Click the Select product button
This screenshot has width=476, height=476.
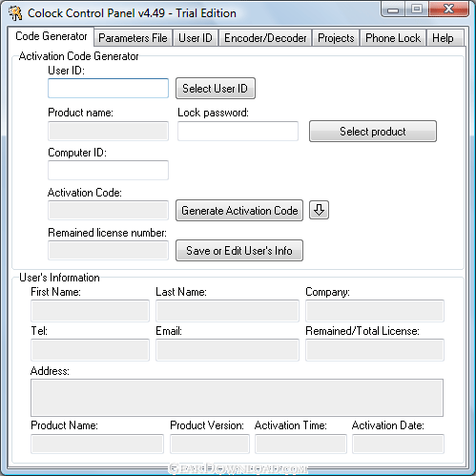point(373,131)
